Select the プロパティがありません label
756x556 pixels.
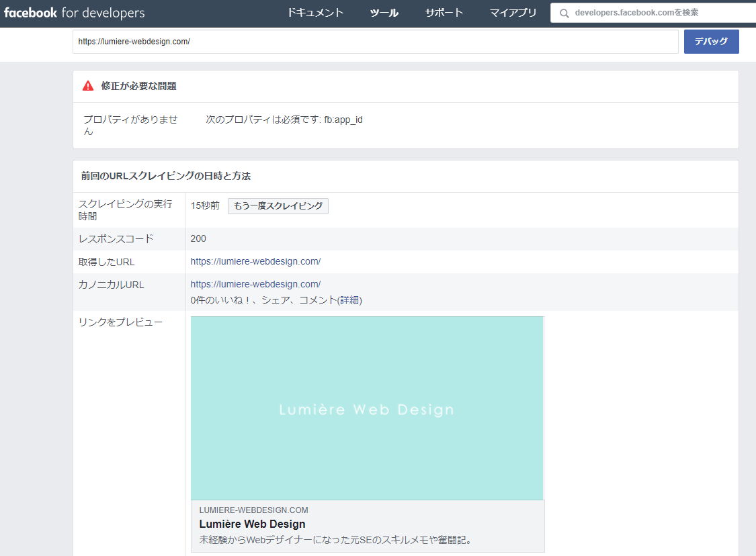point(130,126)
